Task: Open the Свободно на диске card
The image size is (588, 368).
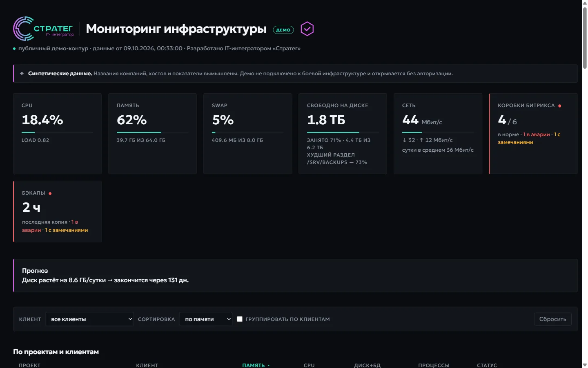Action: [x=343, y=134]
